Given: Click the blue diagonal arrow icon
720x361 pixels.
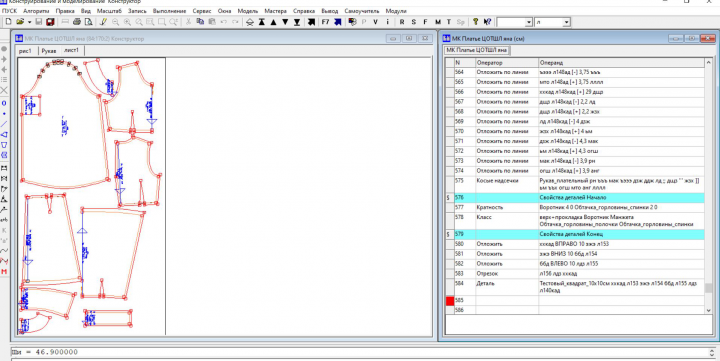Looking at the screenshot, I should pos(338,22).
